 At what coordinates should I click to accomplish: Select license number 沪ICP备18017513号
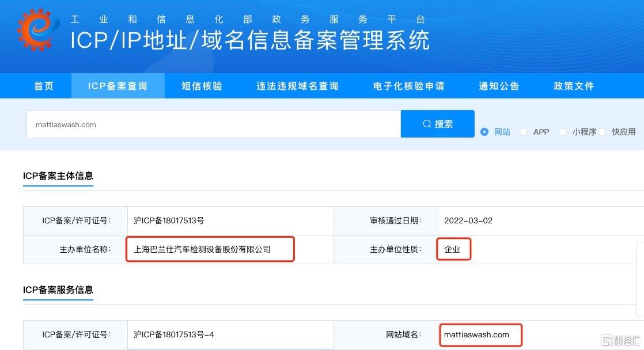(x=169, y=220)
